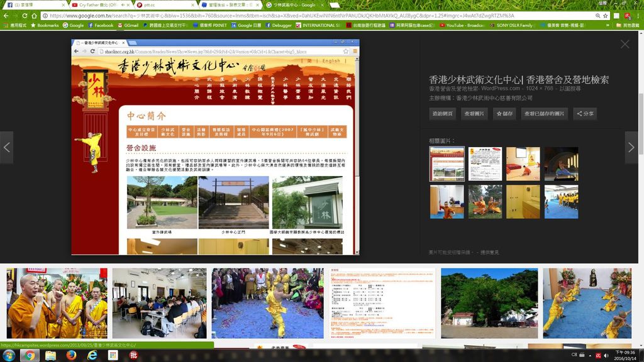
Task: Open the large previewed Shaolin website image
Action: coord(215,147)
